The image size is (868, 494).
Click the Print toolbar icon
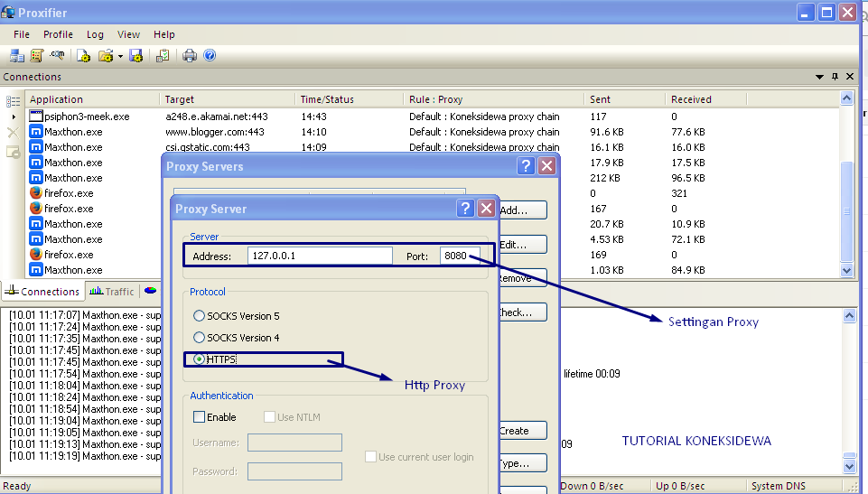190,55
